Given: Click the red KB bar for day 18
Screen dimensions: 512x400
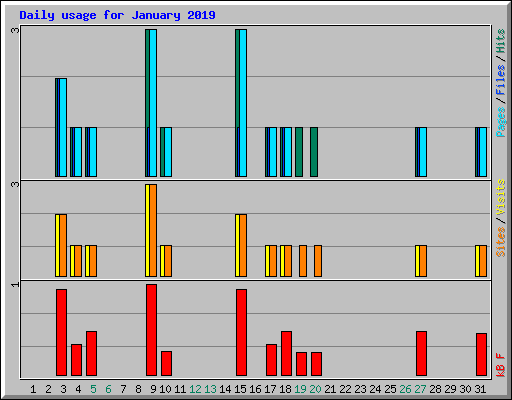Looking at the screenshot, I should [x=286, y=354].
